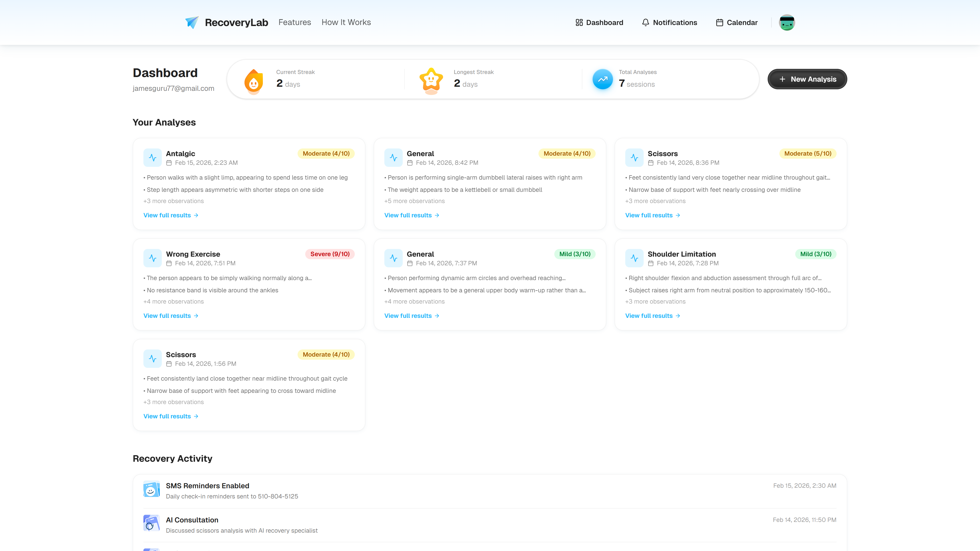Click the AI Consultation activity icon

(151, 523)
